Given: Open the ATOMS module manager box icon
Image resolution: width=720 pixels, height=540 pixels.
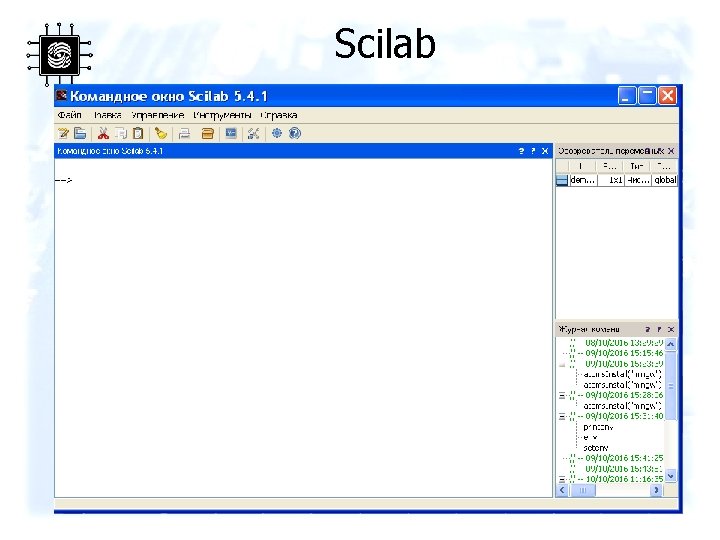Looking at the screenshot, I should (208, 134).
